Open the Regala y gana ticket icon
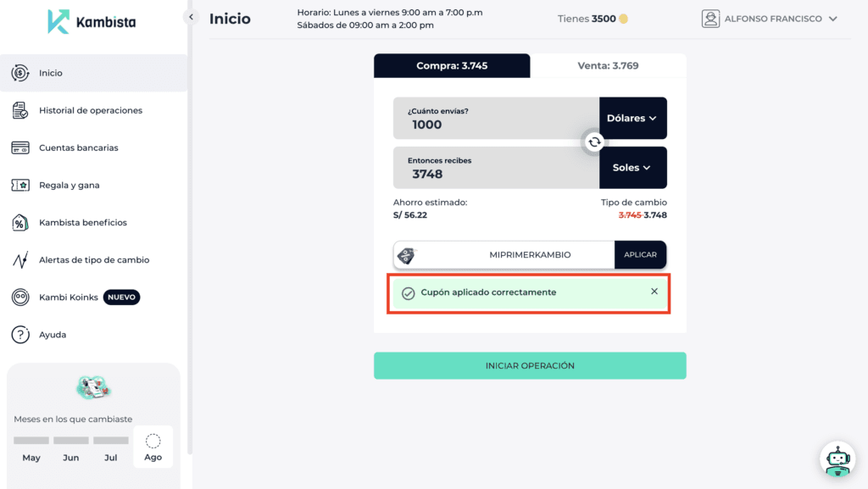868x489 pixels. pyautogui.click(x=20, y=185)
